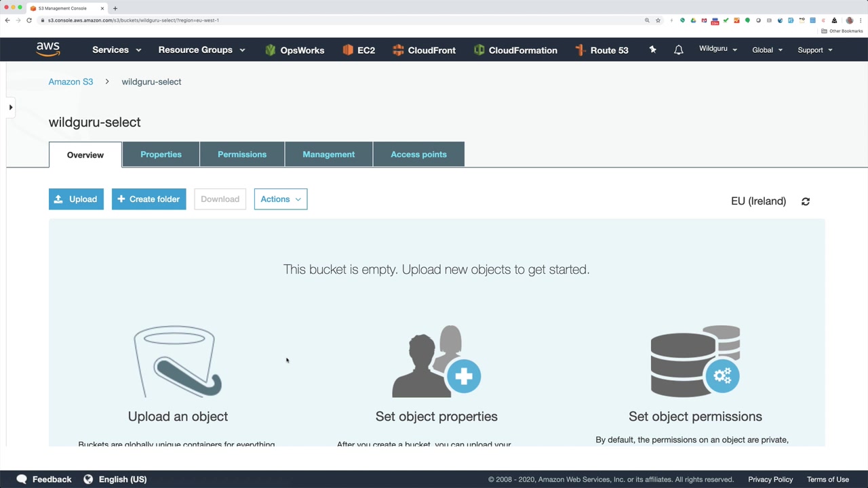Bookmark this page with the star icon
Viewport: 868px width, 488px height.
658,20
